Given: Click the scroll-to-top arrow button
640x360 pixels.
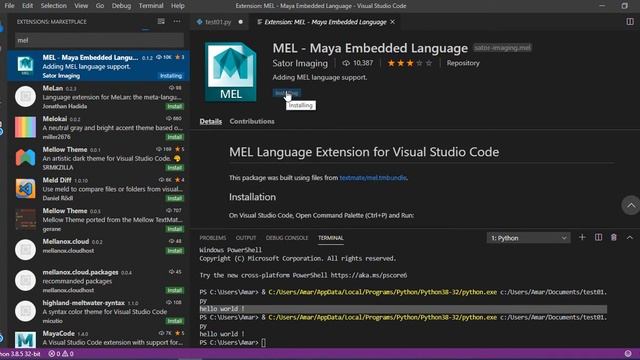Looking at the screenshot, I should (630, 205).
